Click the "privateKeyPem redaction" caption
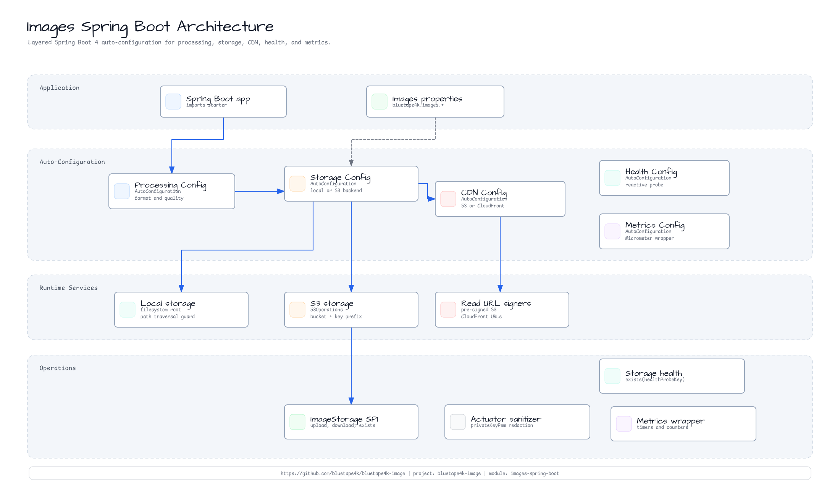Image resolution: width=840 pixels, height=504 pixels. 502,425
